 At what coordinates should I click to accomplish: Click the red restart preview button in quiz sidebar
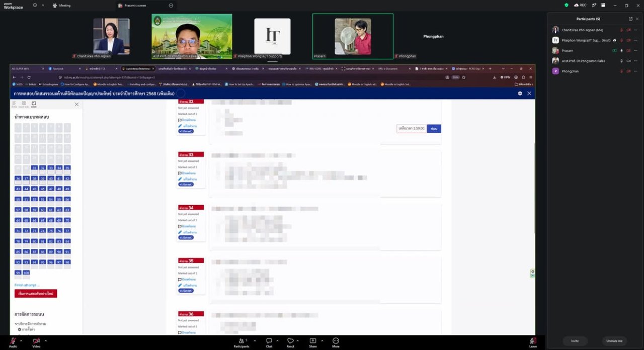pos(36,293)
